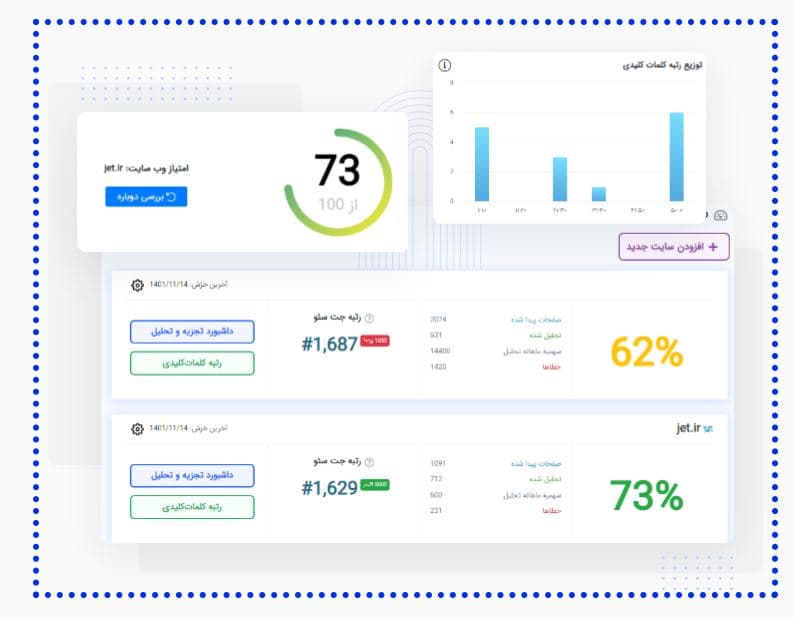Open رتبه کلمات‌کلیدی for the jet.ir site

192,507
